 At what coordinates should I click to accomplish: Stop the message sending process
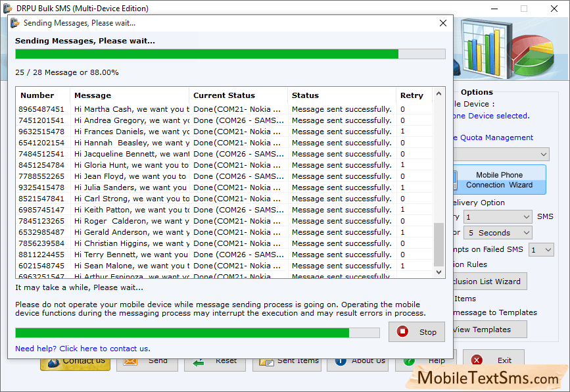tap(417, 331)
